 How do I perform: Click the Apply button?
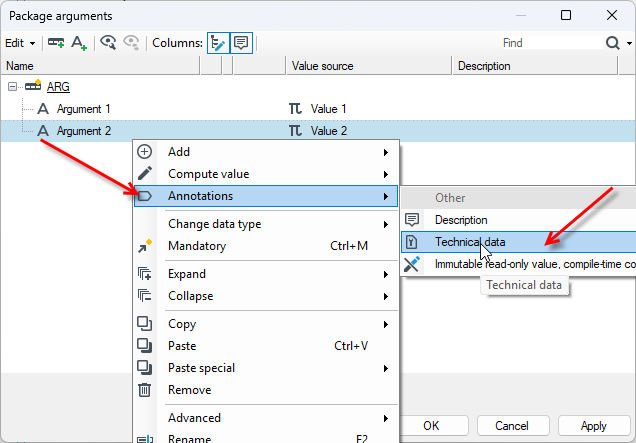[x=593, y=426]
